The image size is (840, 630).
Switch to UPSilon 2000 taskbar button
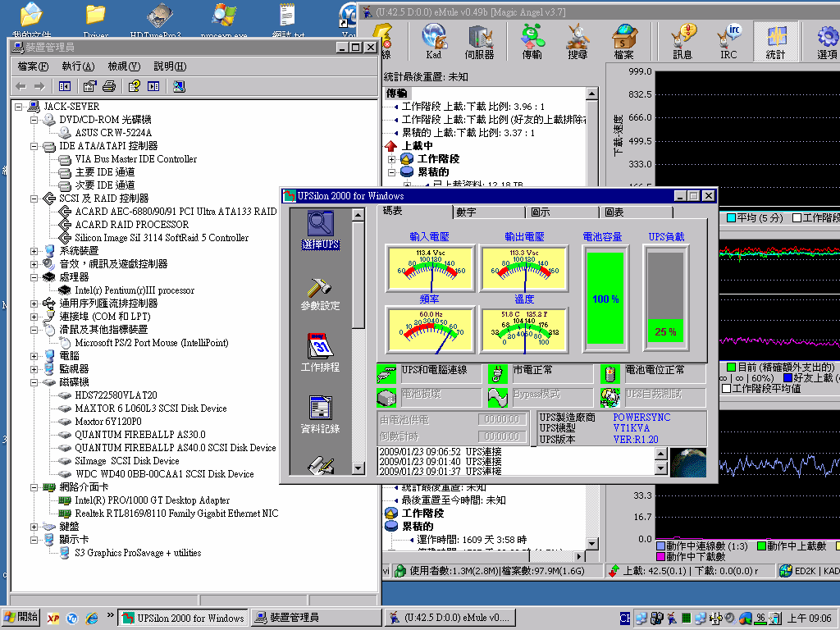(183, 618)
